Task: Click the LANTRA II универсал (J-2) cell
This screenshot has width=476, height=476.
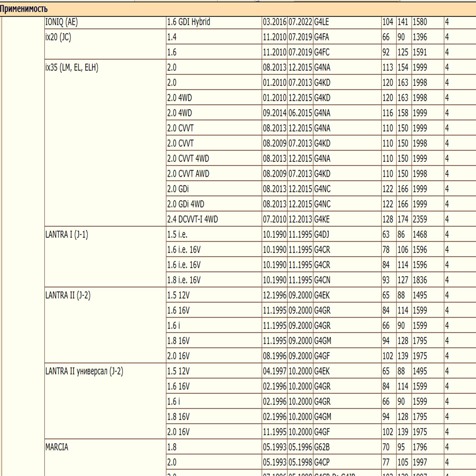Action: (x=84, y=371)
